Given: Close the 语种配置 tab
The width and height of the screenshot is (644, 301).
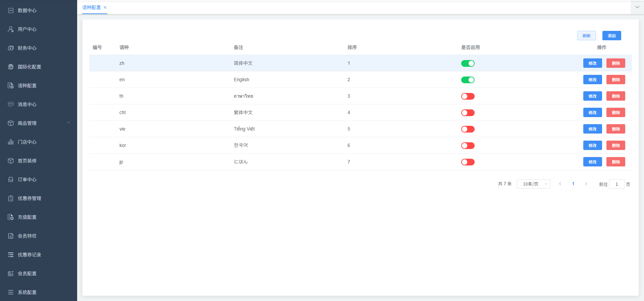Looking at the screenshot, I should click(105, 7).
